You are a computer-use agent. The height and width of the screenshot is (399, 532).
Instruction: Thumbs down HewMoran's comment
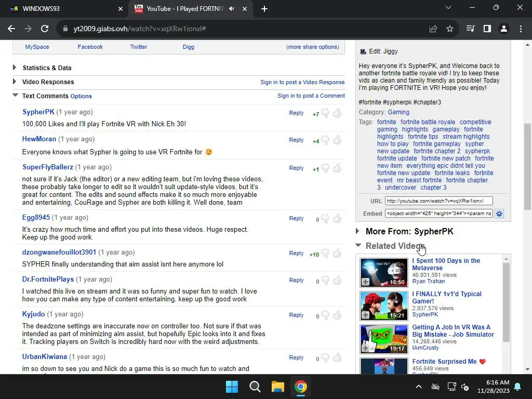pyautogui.click(x=325, y=140)
